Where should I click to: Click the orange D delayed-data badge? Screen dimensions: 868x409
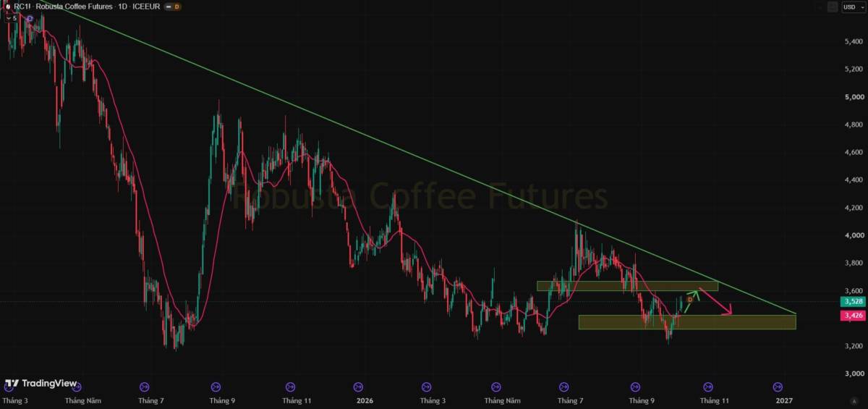pyautogui.click(x=177, y=6)
